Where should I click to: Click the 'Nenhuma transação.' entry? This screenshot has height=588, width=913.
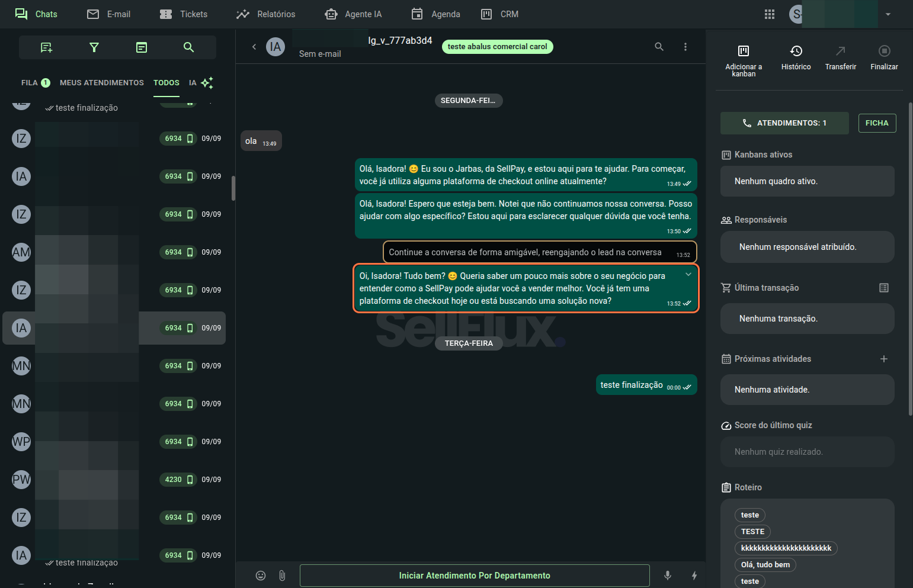tap(808, 319)
